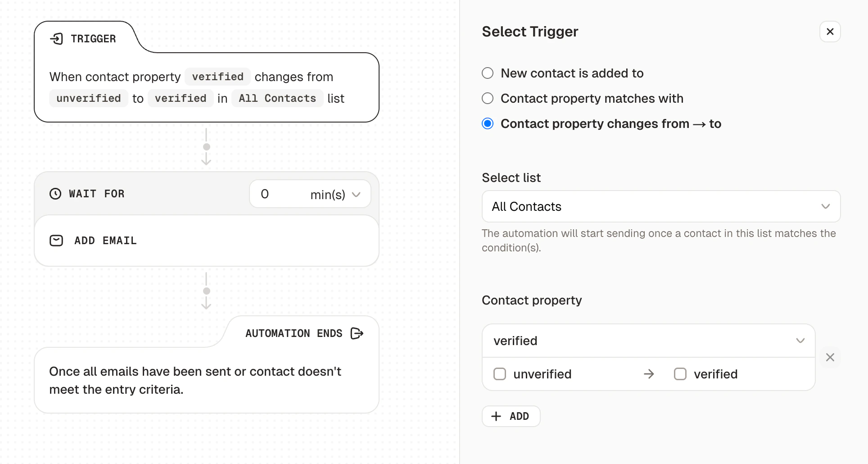
Task: Click the trigger entry icon on TRIGGER node
Action: 57,39
